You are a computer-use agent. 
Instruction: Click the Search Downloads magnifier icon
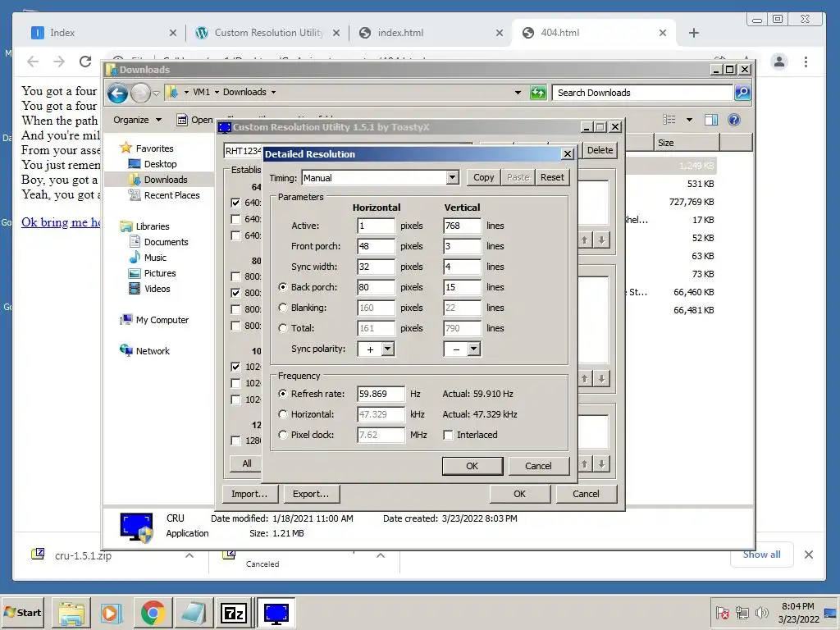742,93
